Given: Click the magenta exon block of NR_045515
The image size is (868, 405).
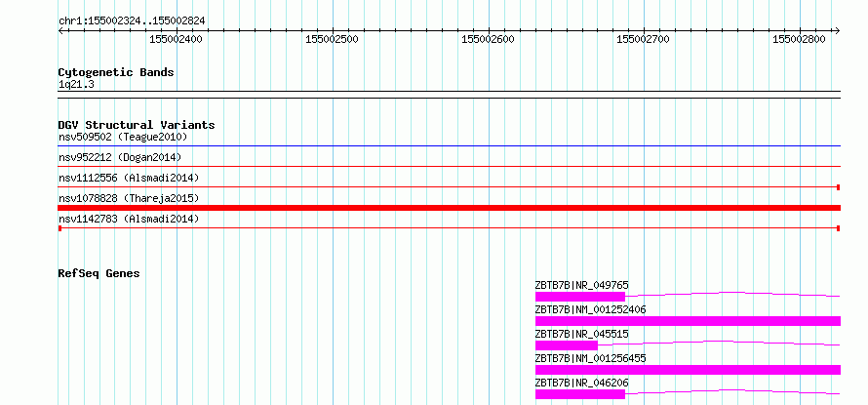Looking at the screenshot, I should pos(567,345).
